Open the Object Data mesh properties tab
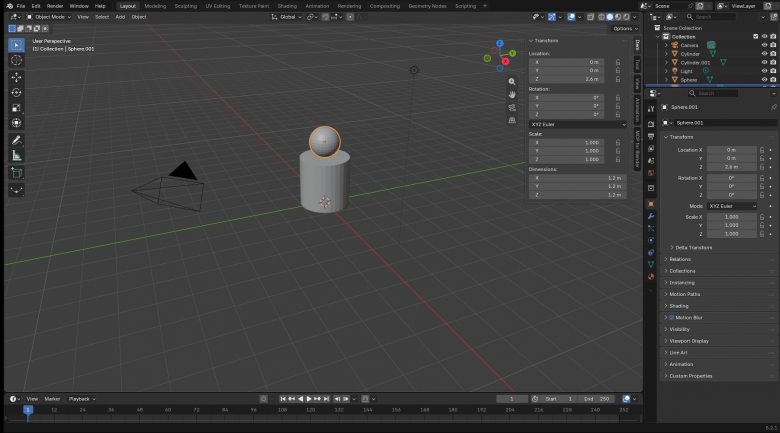Screen dimensions: 780x433 tap(651, 264)
